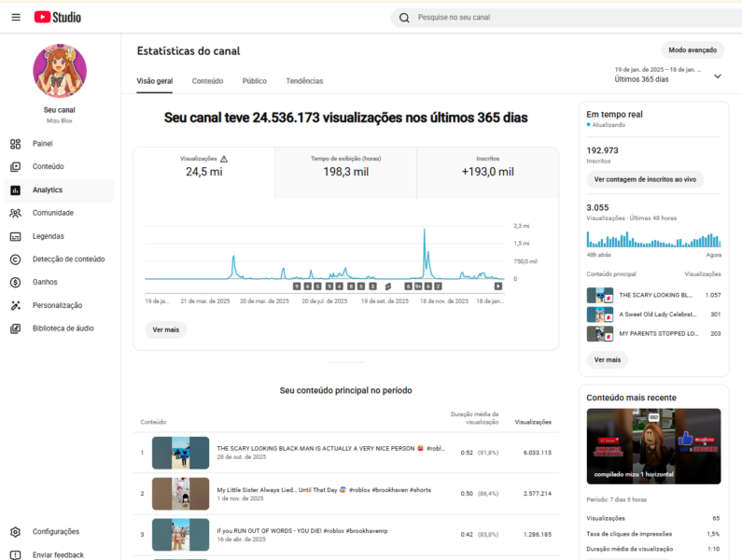Select Analytics in the sidebar
This screenshot has width=742, height=560.
click(60, 189)
